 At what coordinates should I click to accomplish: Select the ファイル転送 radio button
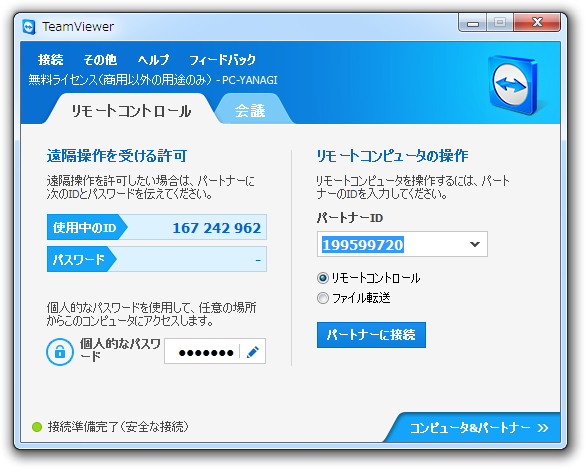pos(323,298)
